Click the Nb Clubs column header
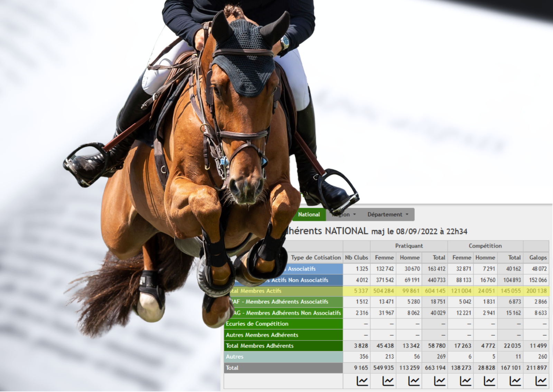Image resolution: width=553 pixels, height=392 pixels. [x=356, y=257]
